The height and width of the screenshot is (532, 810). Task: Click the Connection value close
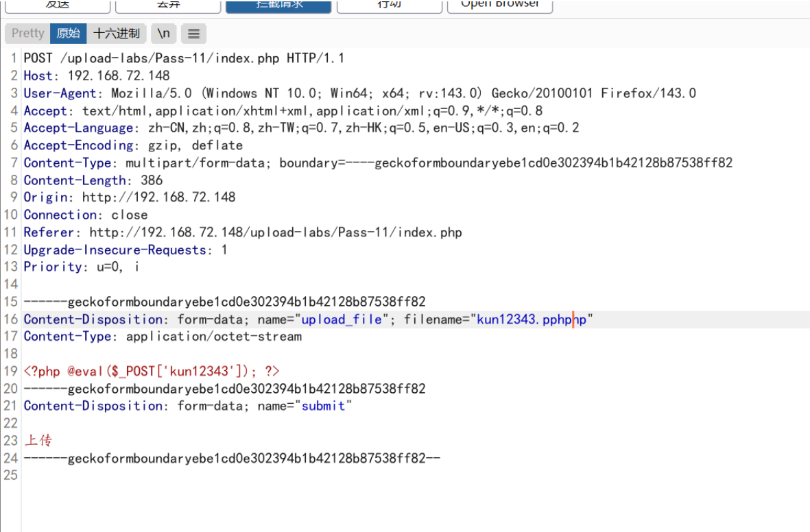(x=129, y=215)
